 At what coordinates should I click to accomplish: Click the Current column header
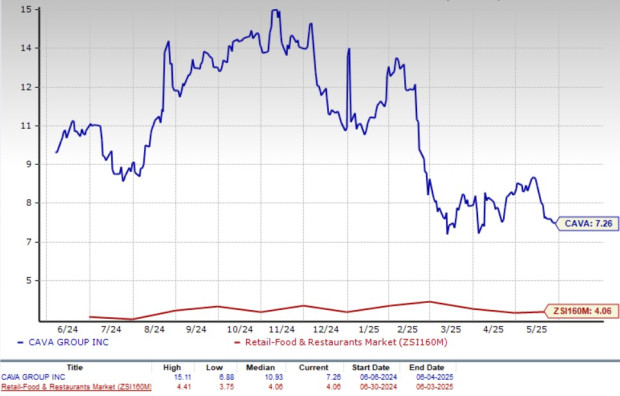click(314, 368)
